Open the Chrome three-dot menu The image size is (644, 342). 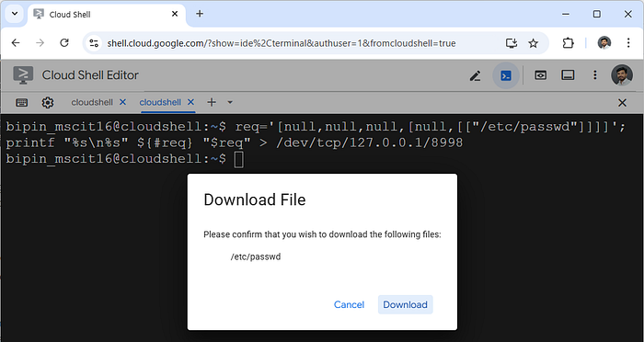[628, 42]
